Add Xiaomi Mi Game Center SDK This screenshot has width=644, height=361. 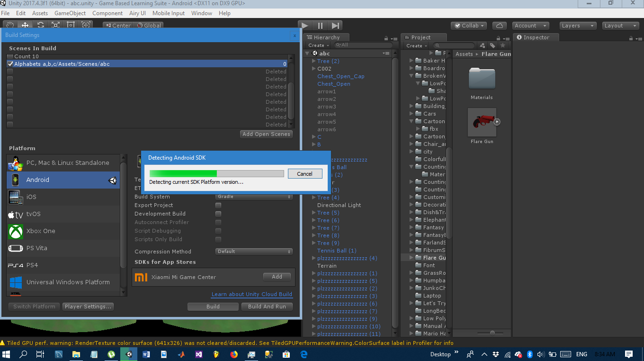coord(277,277)
